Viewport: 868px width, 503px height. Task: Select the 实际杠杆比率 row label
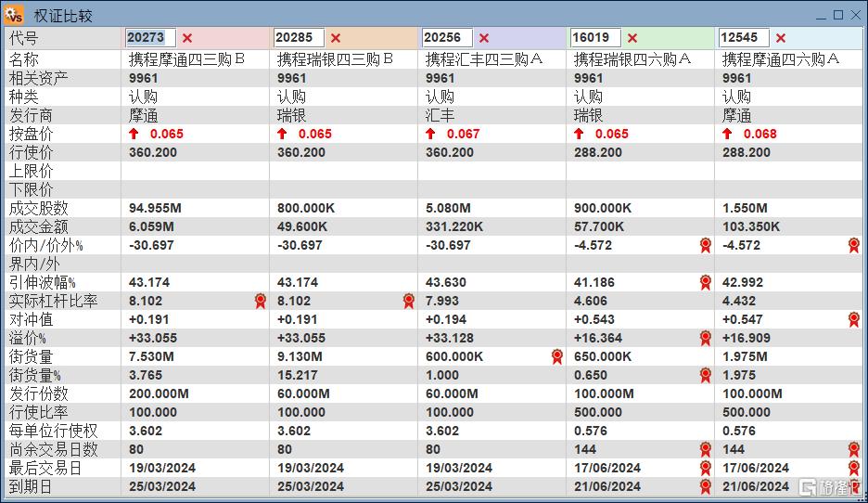pos(53,301)
